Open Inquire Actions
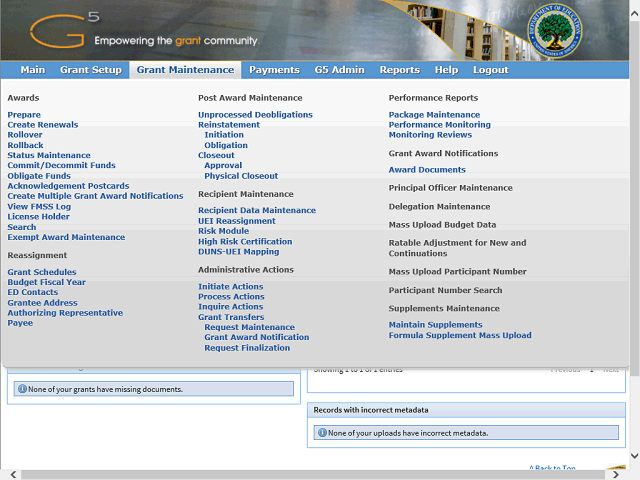640x480 pixels. pyautogui.click(x=231, y=307)
